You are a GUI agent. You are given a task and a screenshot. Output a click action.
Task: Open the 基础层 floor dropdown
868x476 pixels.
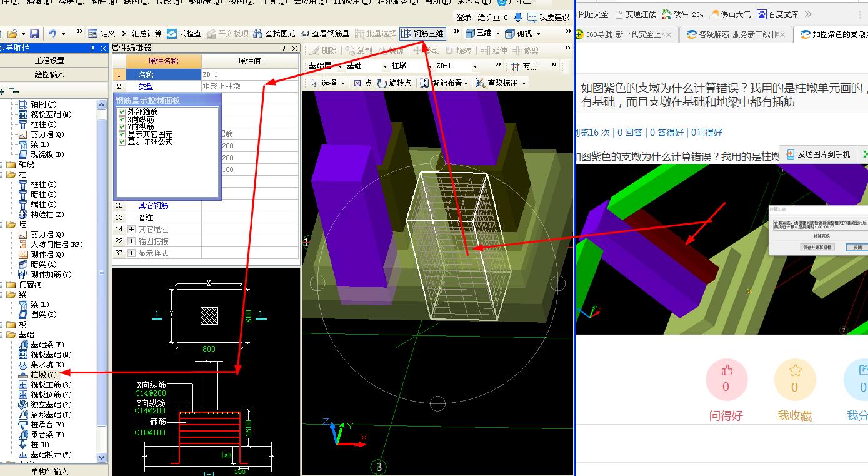(340, 66)
